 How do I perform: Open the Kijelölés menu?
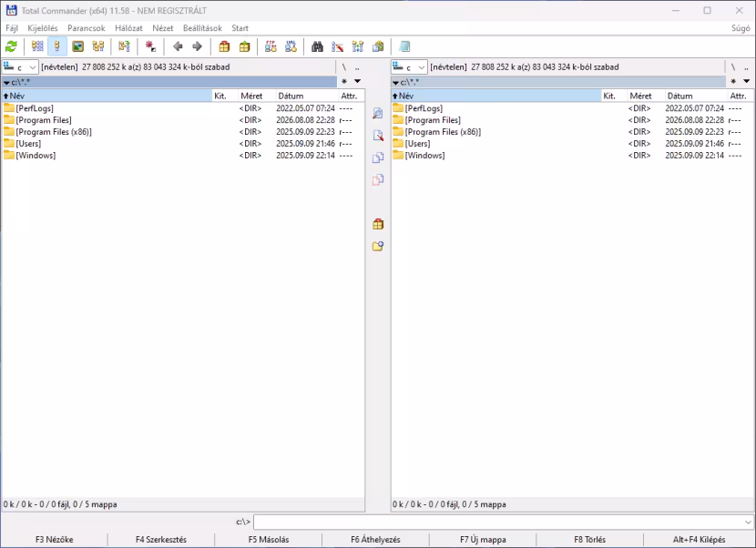click(x=43, y=28)
